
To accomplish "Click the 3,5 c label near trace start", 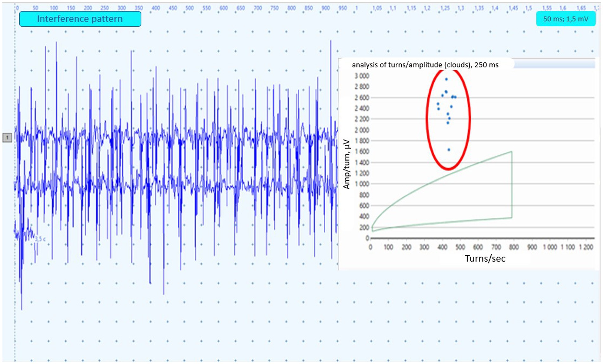I will [x=40, y=239].
